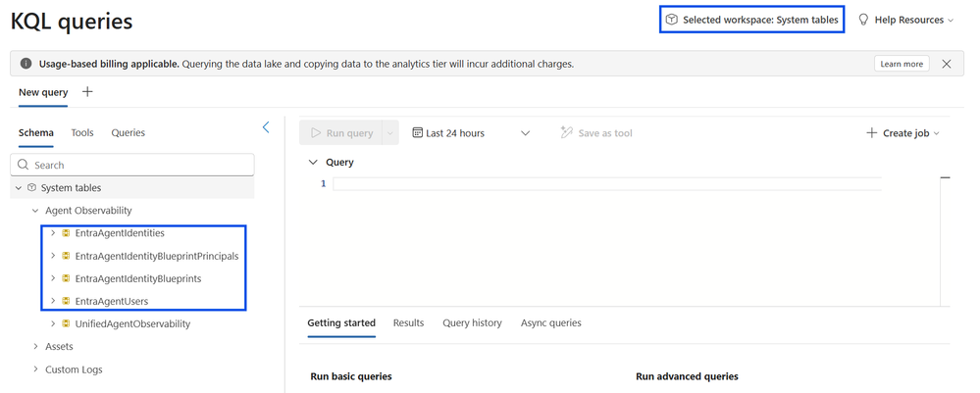The height and width of the screenshot is (393, 980).
Task: Expand the EntraAgentIdentityBlueprintPrincipals table
Action: click(53, 256)
